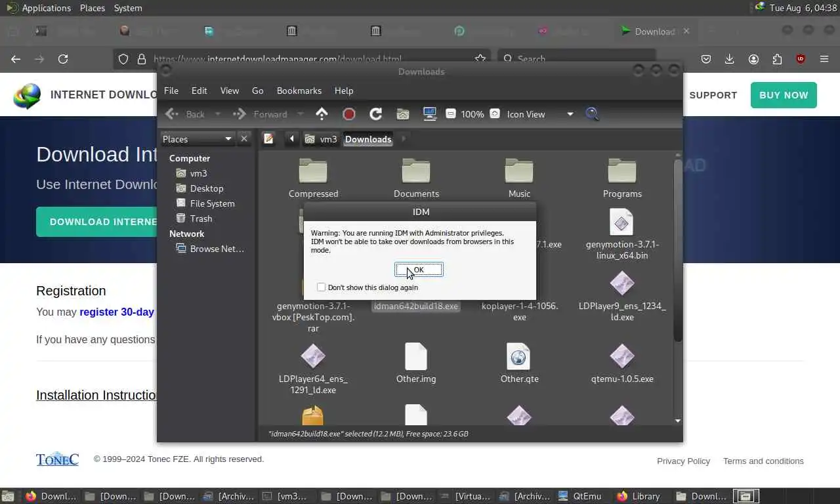
Task: Open the Edit menu
Action: (x=199, y=91)
